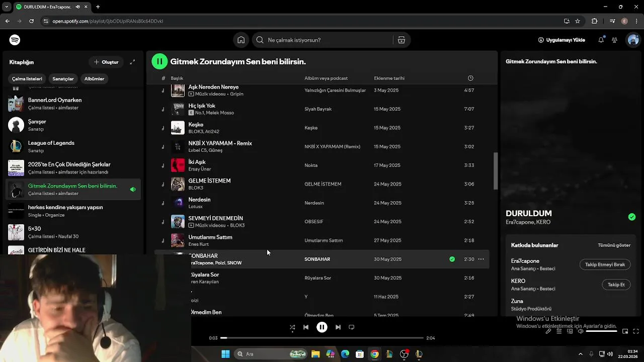Mute the Spotify volume speaker icon
Viewport: 644px width, 362px height.
581,331
